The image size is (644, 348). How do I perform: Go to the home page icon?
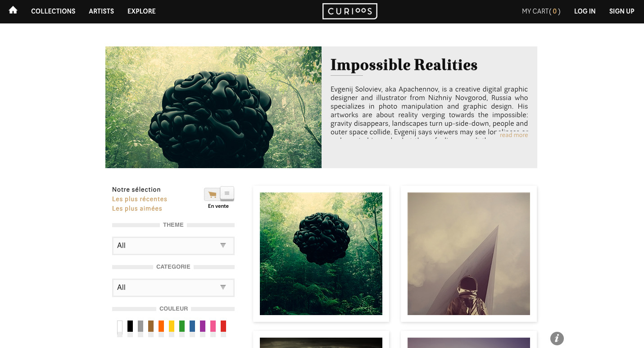coord(13,10)
